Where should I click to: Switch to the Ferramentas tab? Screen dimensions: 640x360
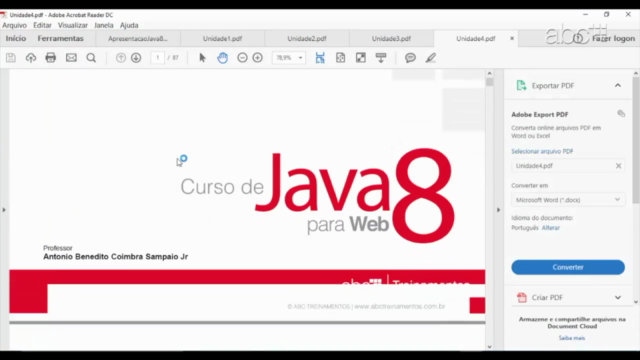point(60,38)
